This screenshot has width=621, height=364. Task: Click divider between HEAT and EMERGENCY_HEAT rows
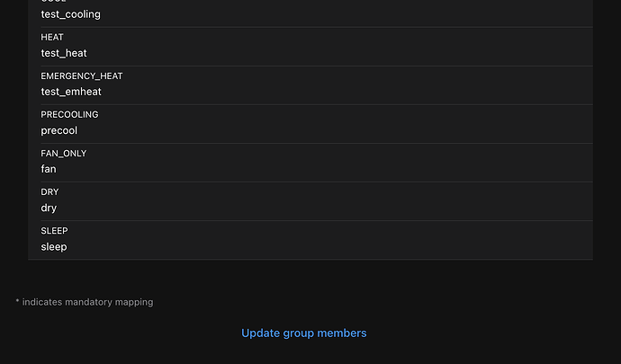[317, 67]
